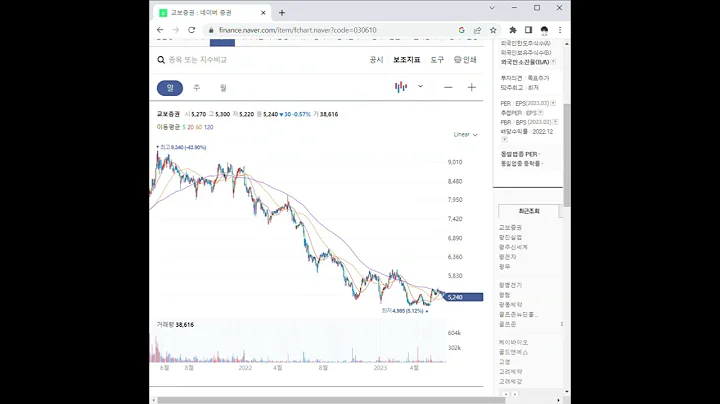Click the candlestick chart type icon

pos(401,87)
